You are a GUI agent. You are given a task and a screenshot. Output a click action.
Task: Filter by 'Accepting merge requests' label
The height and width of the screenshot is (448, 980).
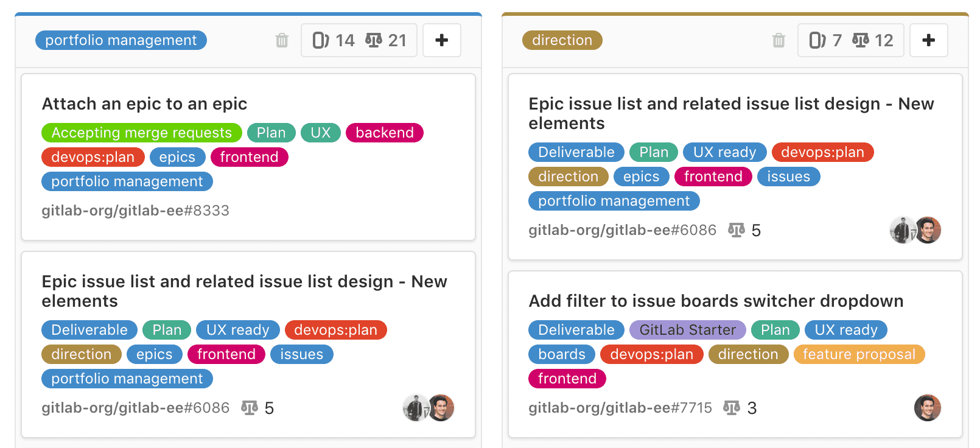click(141, 133)
